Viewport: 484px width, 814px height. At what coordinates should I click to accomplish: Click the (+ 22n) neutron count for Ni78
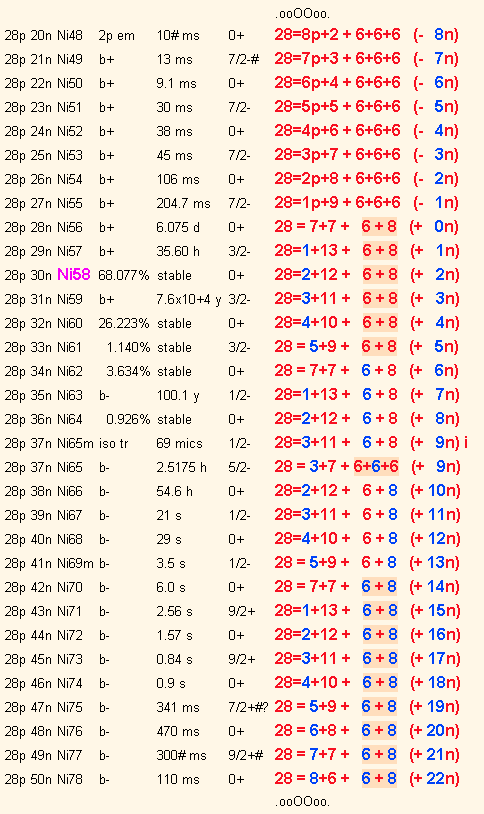click(435, 778)
